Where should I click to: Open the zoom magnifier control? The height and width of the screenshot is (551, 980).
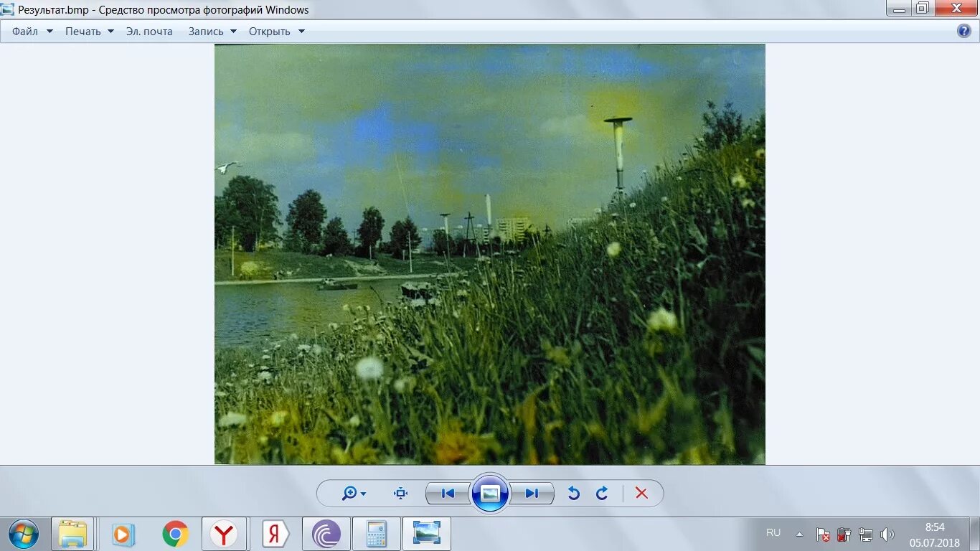(350, 493)
